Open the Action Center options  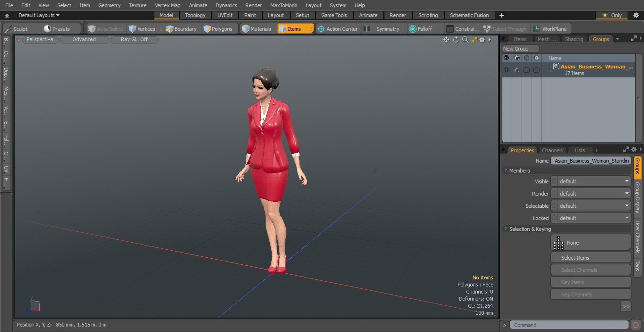coord(338,29)
